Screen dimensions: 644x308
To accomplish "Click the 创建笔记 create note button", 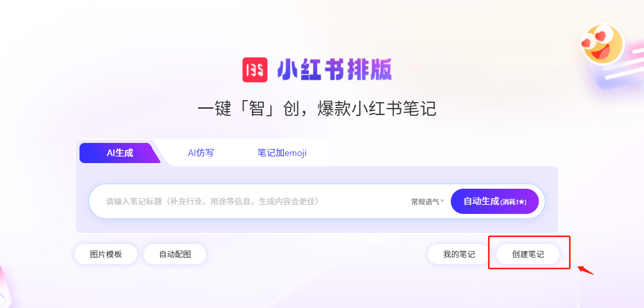I will tap(528, 254).
